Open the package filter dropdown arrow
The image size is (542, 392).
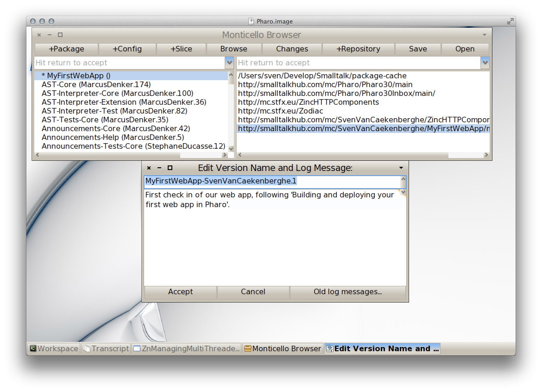click(x=229, y=63)
